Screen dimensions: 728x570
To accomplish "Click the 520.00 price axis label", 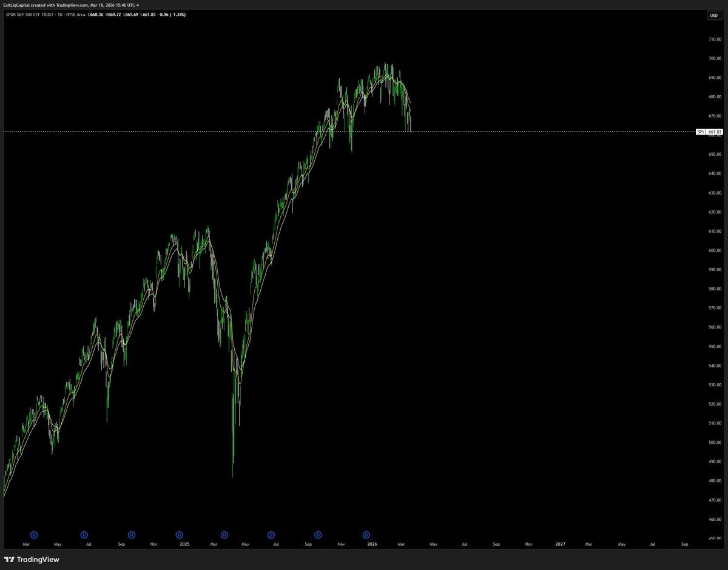I will click(x=714, y=404).
